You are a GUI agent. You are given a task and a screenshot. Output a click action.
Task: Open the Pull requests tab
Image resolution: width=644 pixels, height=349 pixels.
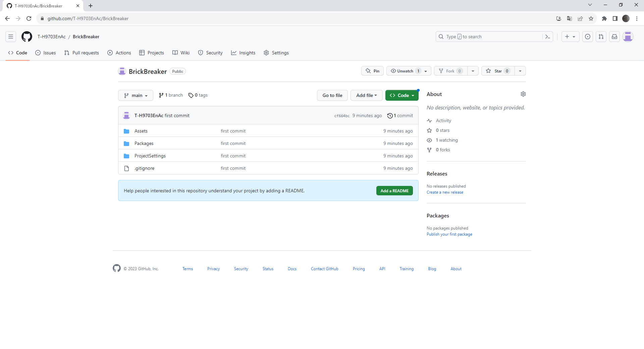[82, 53]
